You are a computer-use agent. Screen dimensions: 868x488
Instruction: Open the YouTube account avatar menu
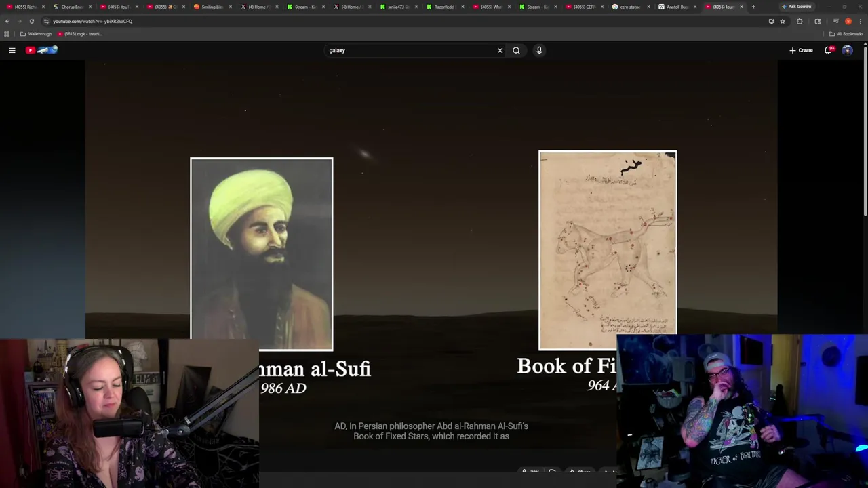click(847, 50)
